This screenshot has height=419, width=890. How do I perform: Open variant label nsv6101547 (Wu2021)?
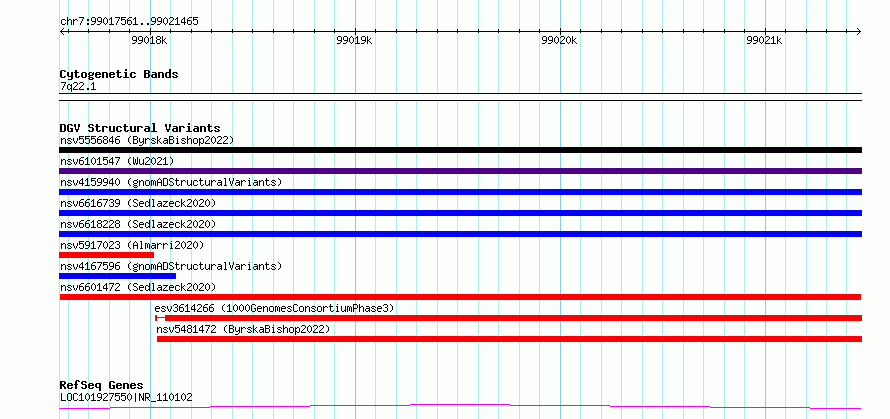117,161
